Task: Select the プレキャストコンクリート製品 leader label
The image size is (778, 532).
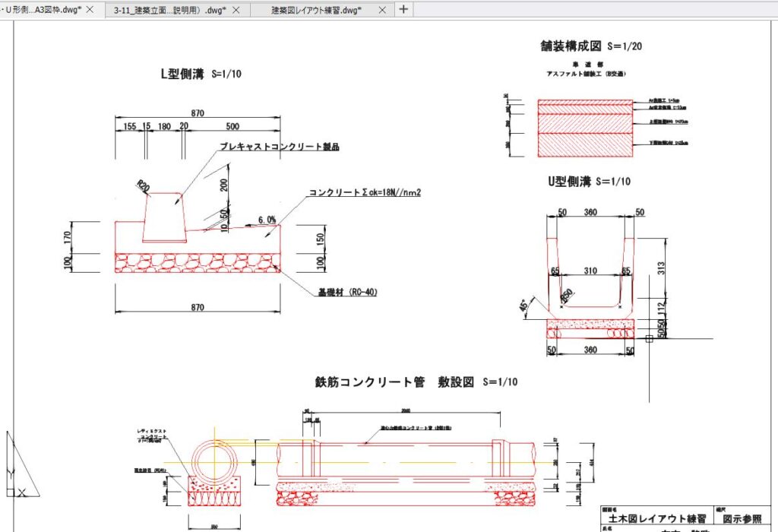Action: pyautogui.click(x=279, y=147)
